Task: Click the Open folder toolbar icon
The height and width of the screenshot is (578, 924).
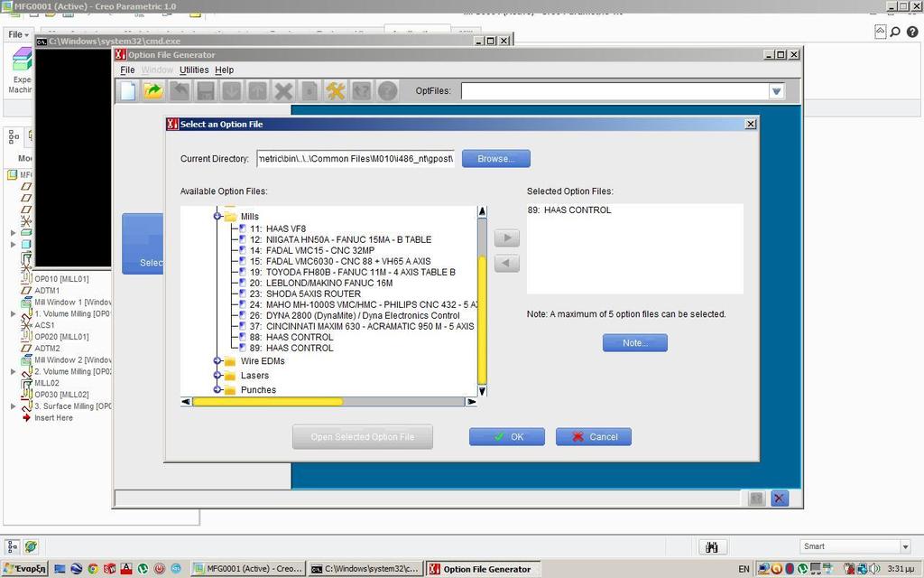Action: (x=153, y=91)
